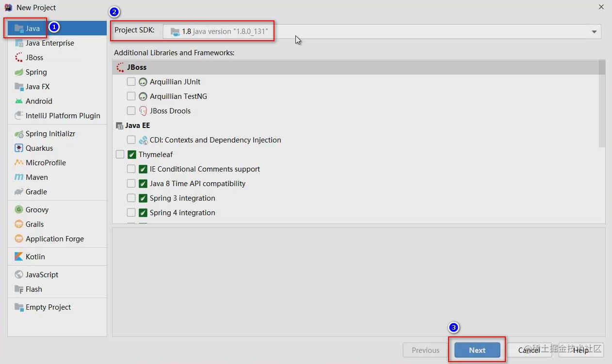Screen dimensions: 612x364
Task: Click the Flash folder icon
Action: pyautogui.click(x=19, y=289)
